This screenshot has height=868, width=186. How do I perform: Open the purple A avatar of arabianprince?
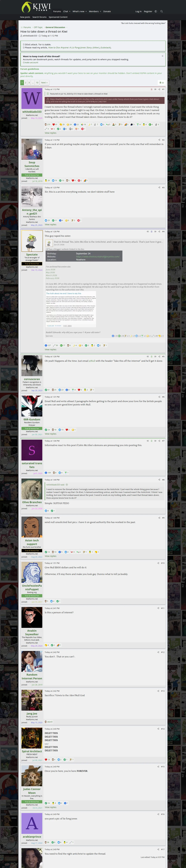[x=32, y=823]
